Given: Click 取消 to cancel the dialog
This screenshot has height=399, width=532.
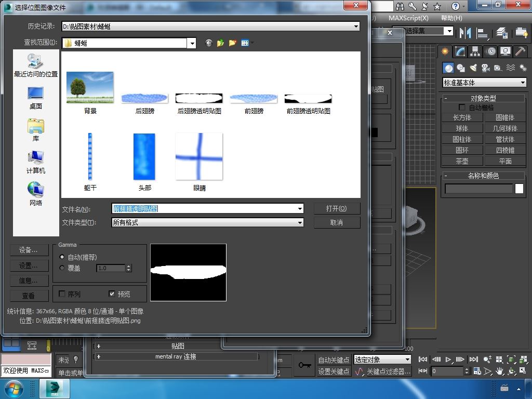Looking at the screenshot, I should 337,222.
